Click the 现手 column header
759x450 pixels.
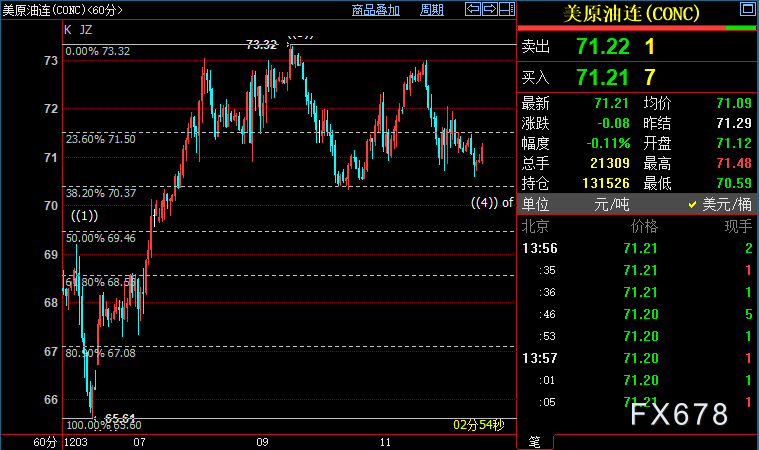pyautogui.click(x=738, y=226)
